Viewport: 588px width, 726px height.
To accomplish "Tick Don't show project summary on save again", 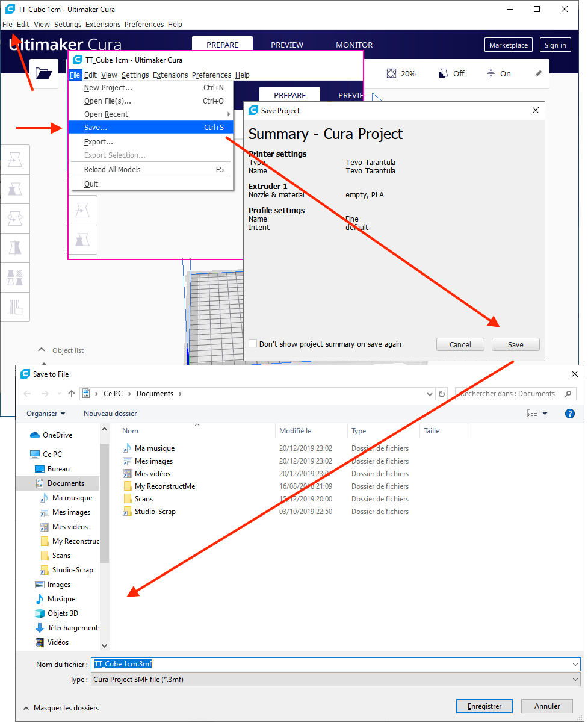I will [253, 344].
